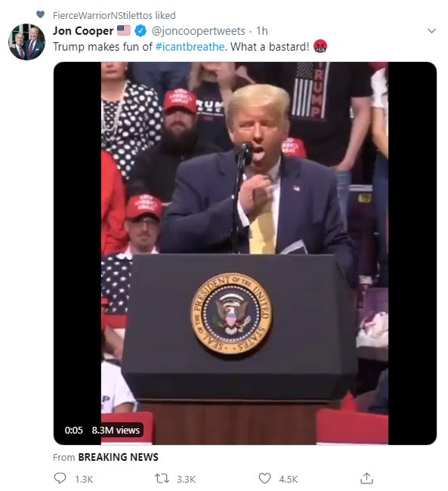448x491 pixels.
Task: Click the 4.5K likes count
Action: click(x=289, y=479)
